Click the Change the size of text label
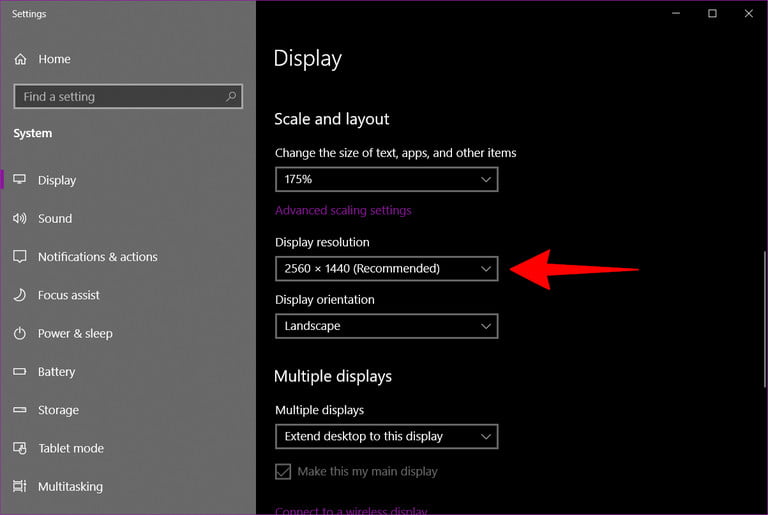The image size is (768, 515). point(395,153)
